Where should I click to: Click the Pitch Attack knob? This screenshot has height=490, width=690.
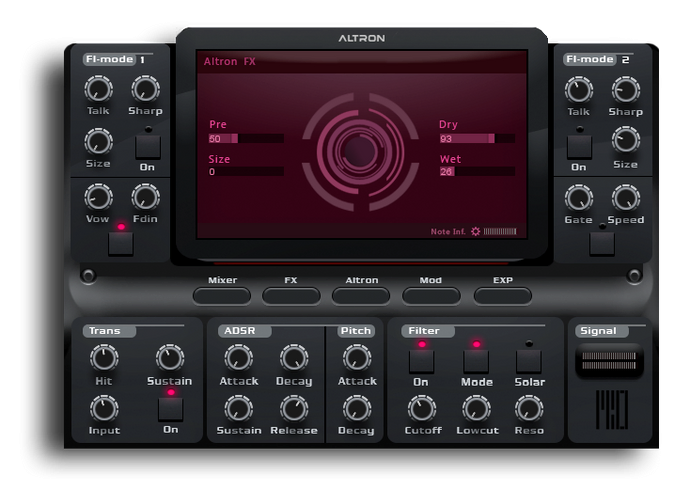(x=357, y=358)
